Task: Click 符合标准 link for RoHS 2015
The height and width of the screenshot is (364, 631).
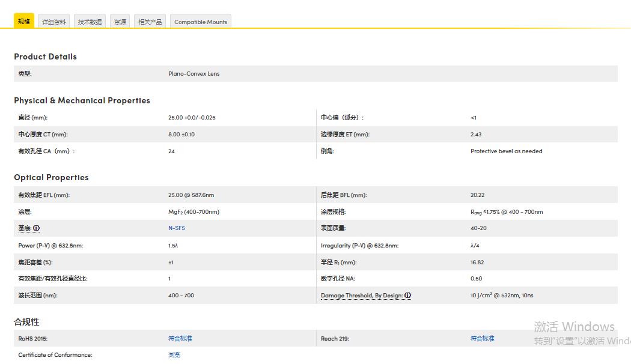Action: coord(180,339)
